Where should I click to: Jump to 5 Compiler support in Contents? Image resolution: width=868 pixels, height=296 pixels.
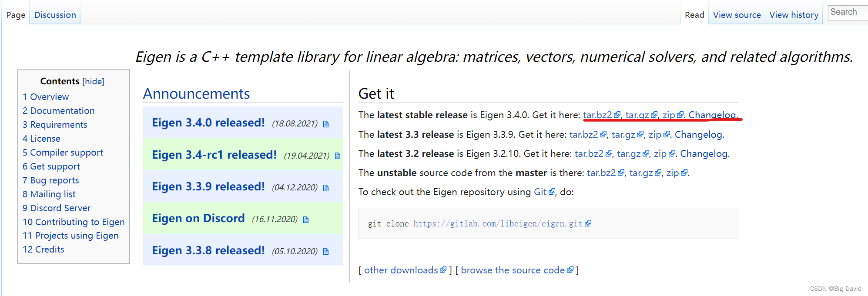[63, 153]
